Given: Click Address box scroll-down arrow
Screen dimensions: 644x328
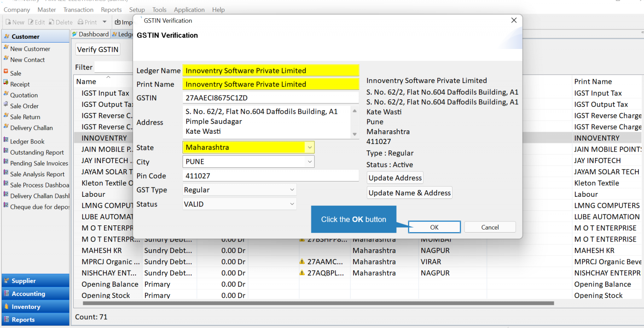Looking at the screenshot, I should click(x=354, y=135).
